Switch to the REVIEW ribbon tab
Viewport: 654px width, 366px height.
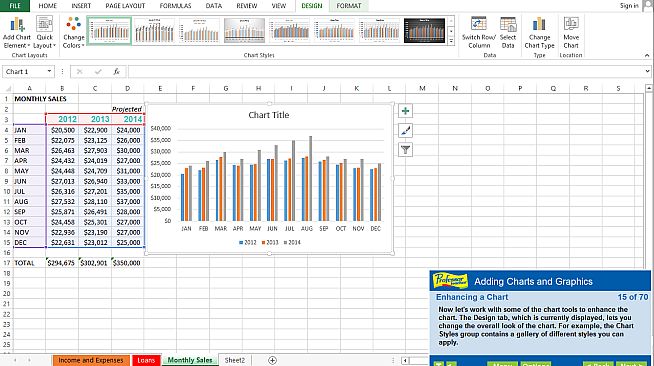coord(247,6)
